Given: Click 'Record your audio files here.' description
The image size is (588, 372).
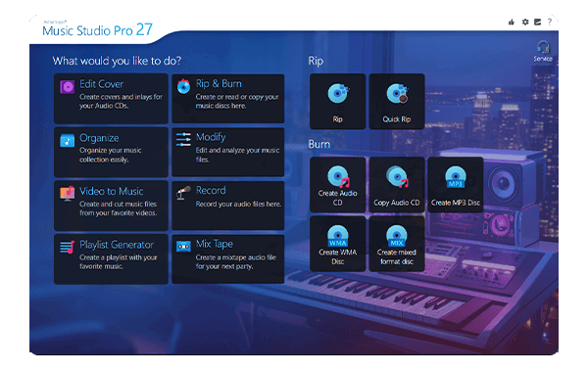Looking at the screenshot, I should coord(238,205).
